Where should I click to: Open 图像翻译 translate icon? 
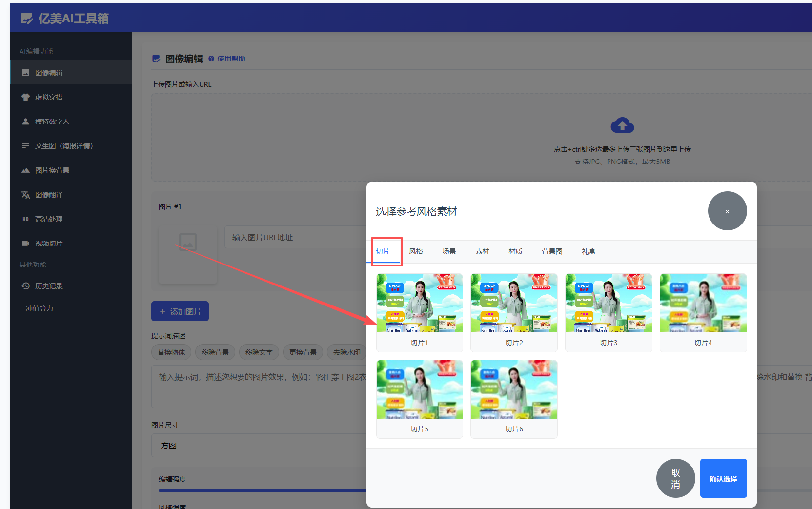pyautogui.click(x=26, y=195)
